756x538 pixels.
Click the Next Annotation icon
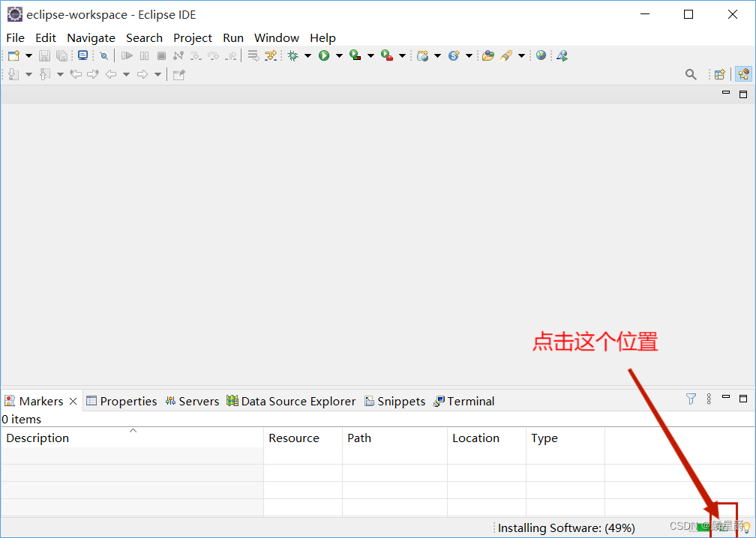coord(13,74)
